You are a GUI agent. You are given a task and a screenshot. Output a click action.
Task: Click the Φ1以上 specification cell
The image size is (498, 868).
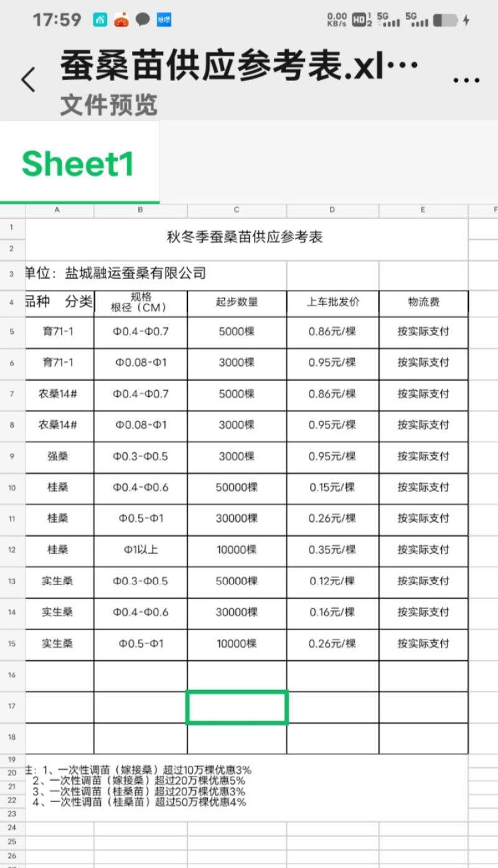coord(141,550)
